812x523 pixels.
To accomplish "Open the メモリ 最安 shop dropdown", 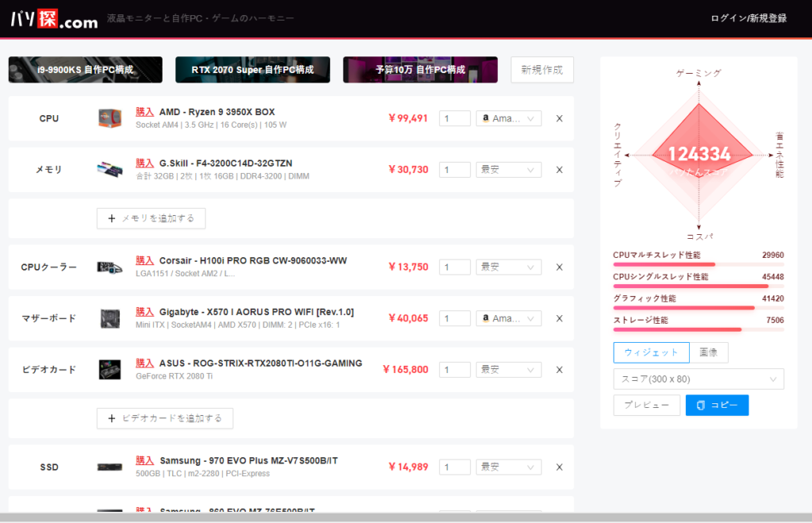I will click(x=508, y=170).
